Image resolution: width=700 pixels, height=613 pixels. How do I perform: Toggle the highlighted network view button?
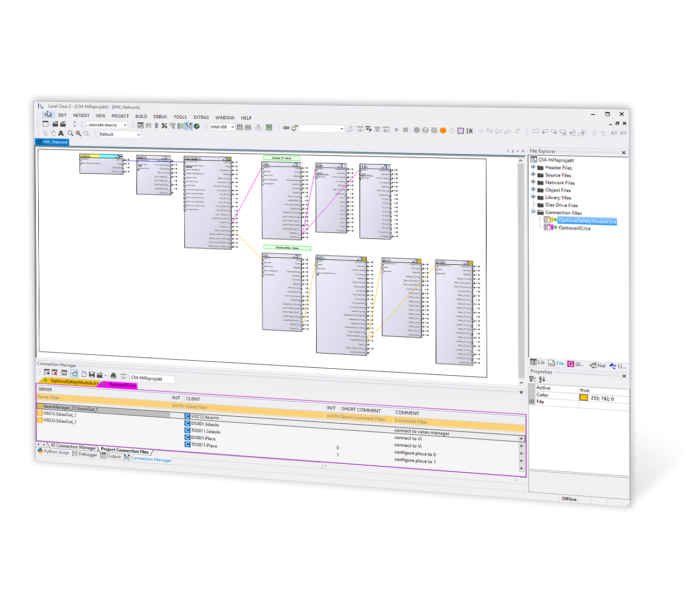pyautogui.click(x=188, y=126)
